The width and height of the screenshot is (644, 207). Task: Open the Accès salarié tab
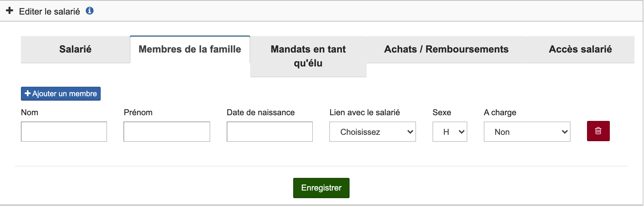[580, 49]
